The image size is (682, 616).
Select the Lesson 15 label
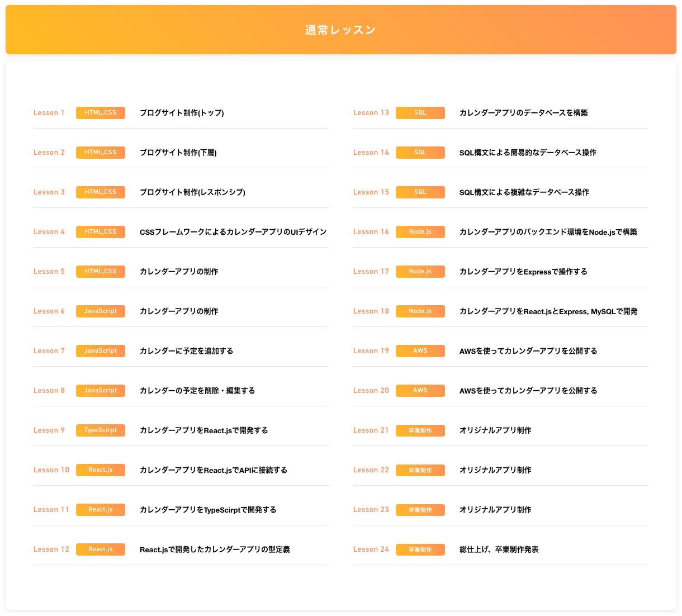(371, 192)
